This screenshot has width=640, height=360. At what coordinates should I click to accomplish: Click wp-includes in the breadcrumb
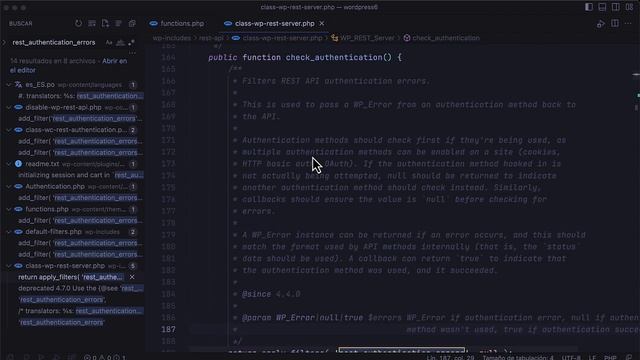[x=171, y=38]
